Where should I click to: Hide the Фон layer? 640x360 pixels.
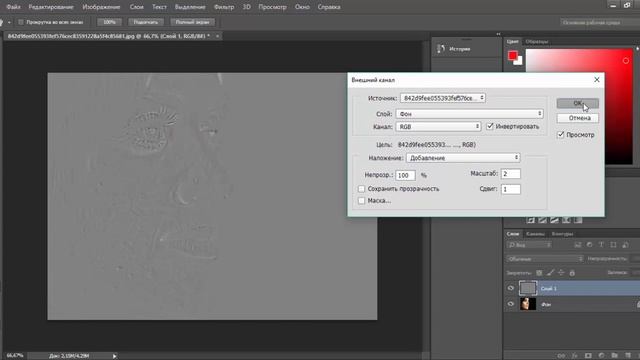coord(511,304)
